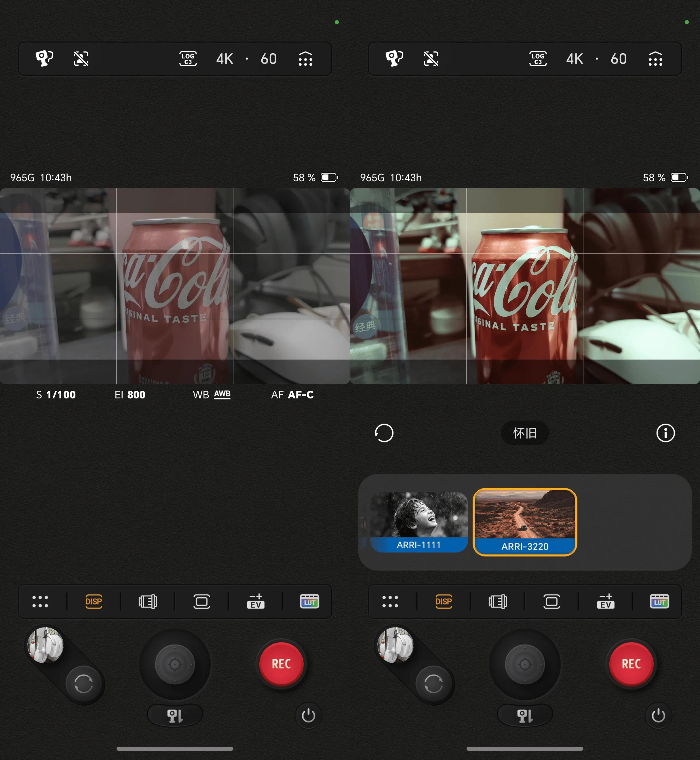700x760 pixels.
Task: Start recording with left REC button
Action: click(x=281, y=664)
